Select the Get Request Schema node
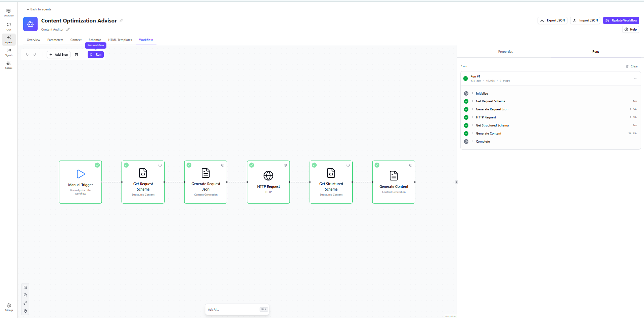 click(143, 182)
